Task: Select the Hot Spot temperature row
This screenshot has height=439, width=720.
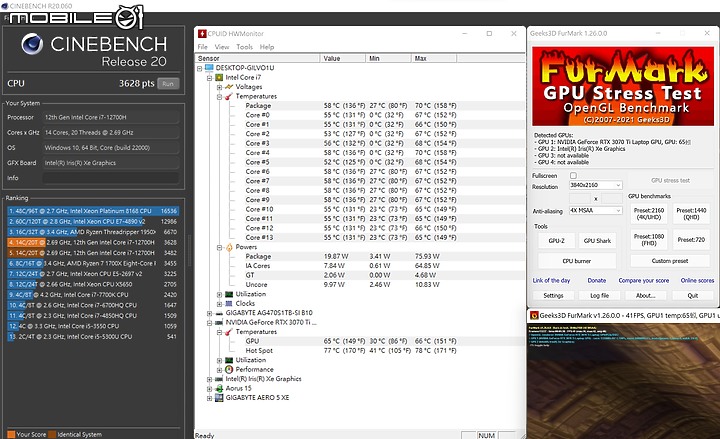Action: pos(360,351)
